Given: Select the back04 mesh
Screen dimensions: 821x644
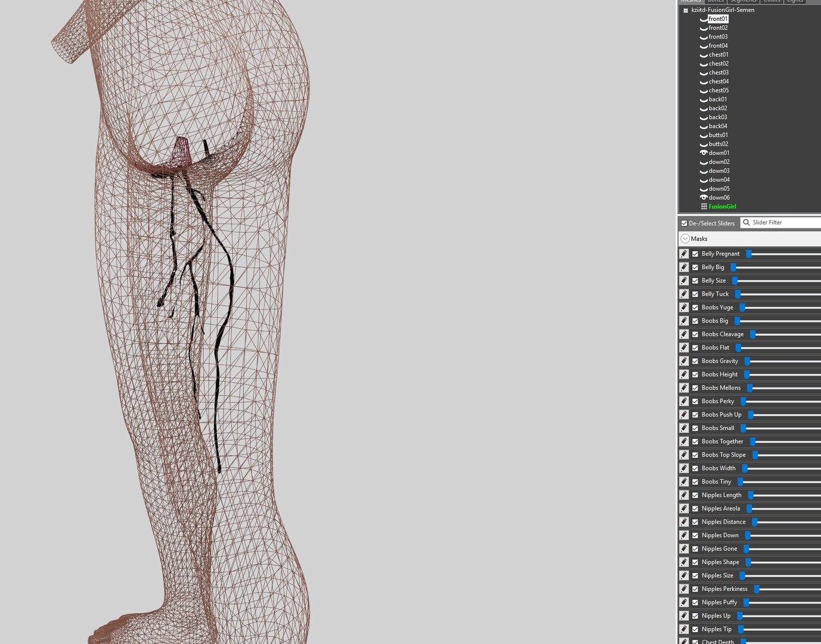Looking at the screenshot, I should pyautogui.click(x=718, y=126).
